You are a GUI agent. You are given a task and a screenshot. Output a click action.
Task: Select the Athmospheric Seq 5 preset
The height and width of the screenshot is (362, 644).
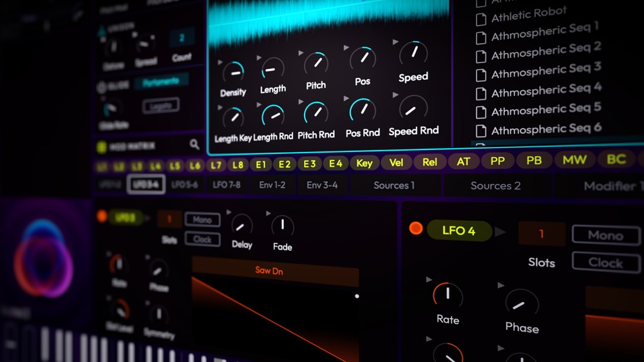click(x=546, y=109)
